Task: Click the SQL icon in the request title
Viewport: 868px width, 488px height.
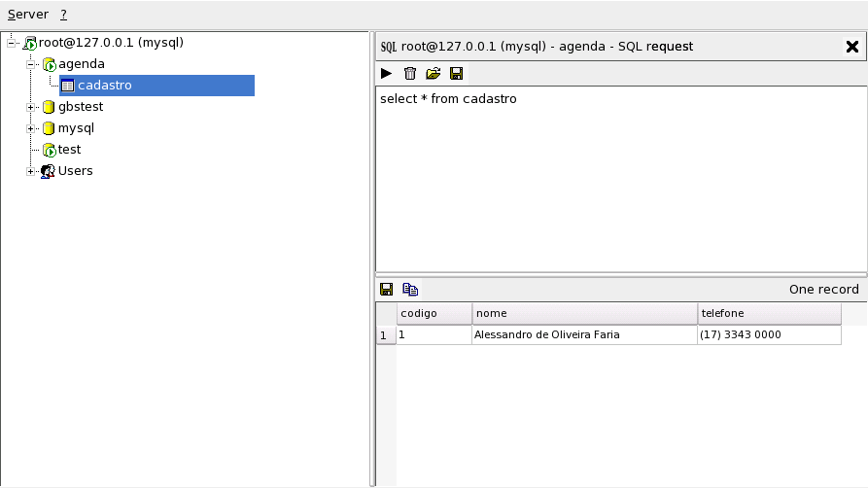Action: coord(389,47)
